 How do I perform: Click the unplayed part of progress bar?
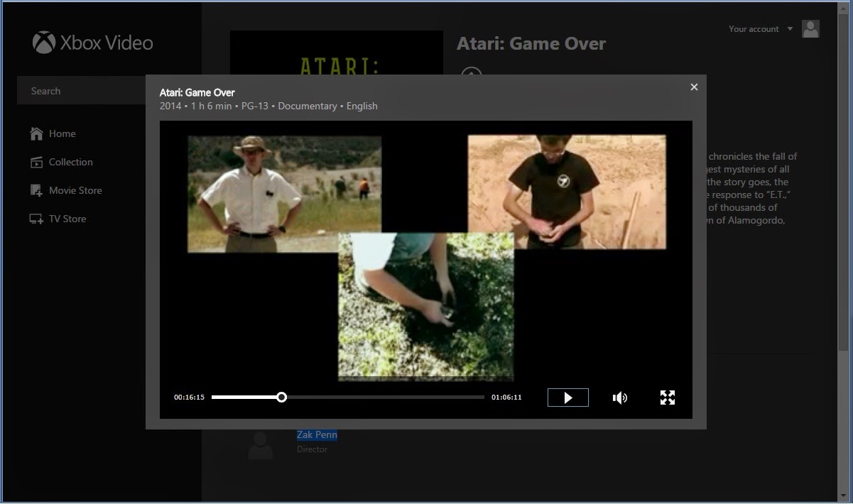386,398
